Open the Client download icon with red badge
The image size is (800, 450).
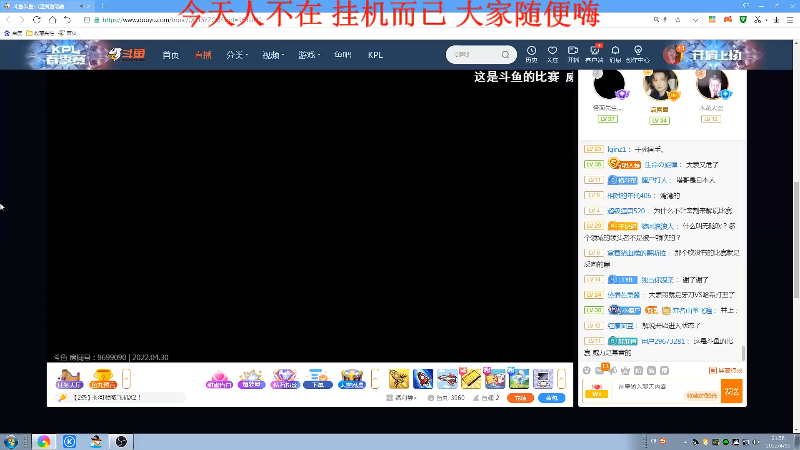tap(594, 54)
